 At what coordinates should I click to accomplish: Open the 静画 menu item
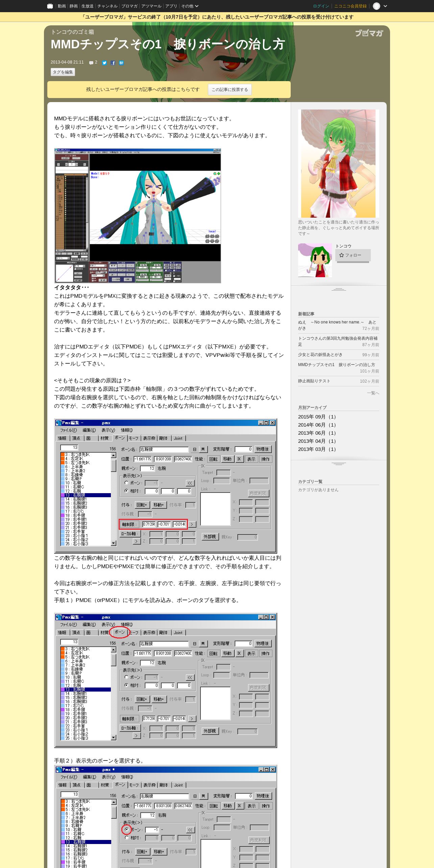[x=73, y=6]
